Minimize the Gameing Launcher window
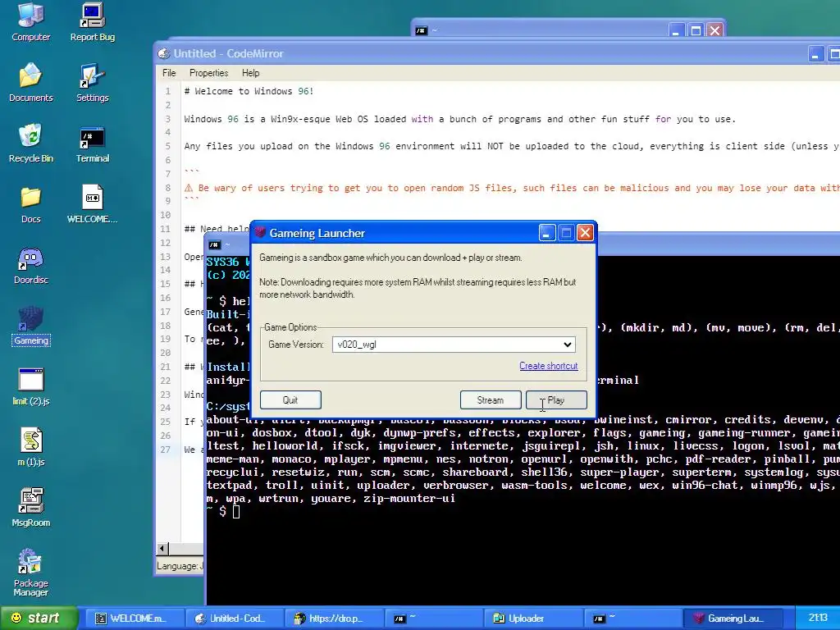 point(546,232)
